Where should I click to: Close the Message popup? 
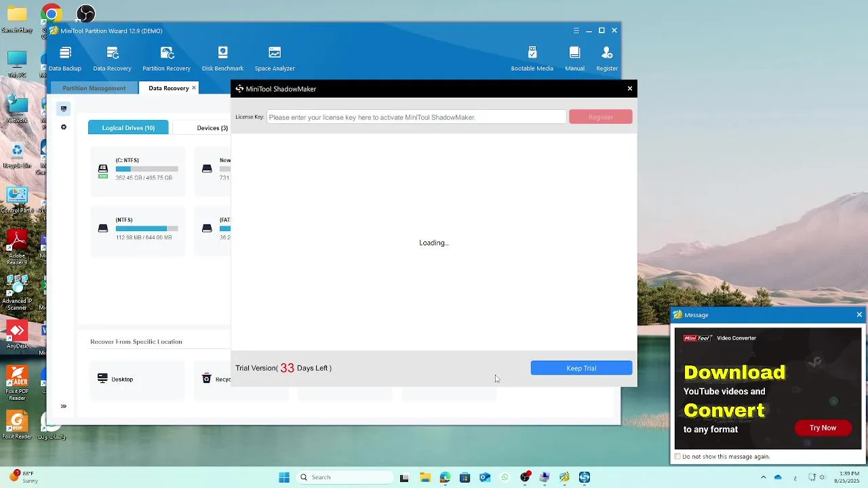click(x=859, y=314)
